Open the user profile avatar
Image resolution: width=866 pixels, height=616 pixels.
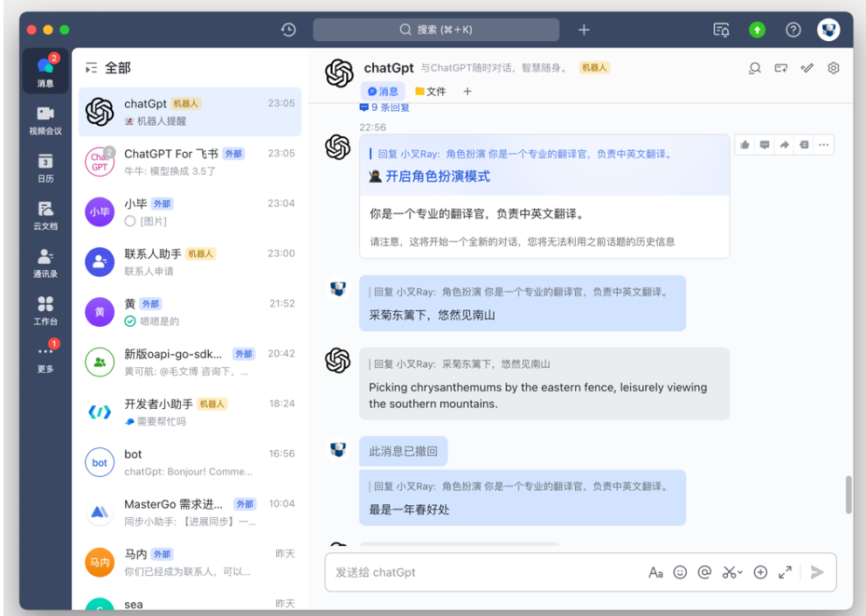[828, 30]
